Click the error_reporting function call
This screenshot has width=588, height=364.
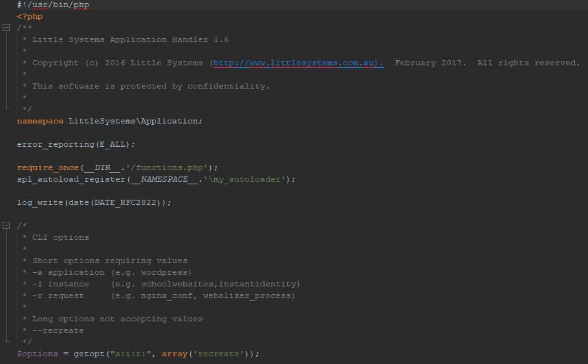pos(56,144)
